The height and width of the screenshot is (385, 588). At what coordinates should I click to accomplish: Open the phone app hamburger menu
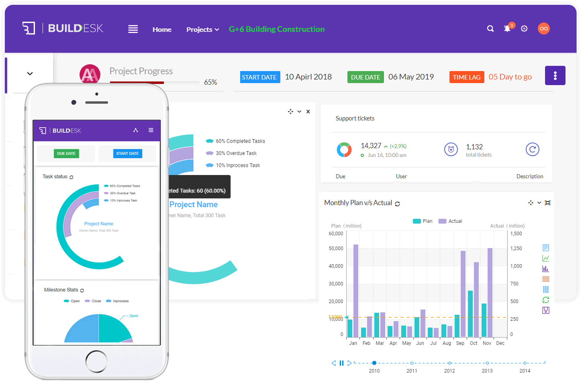point(151,130)
